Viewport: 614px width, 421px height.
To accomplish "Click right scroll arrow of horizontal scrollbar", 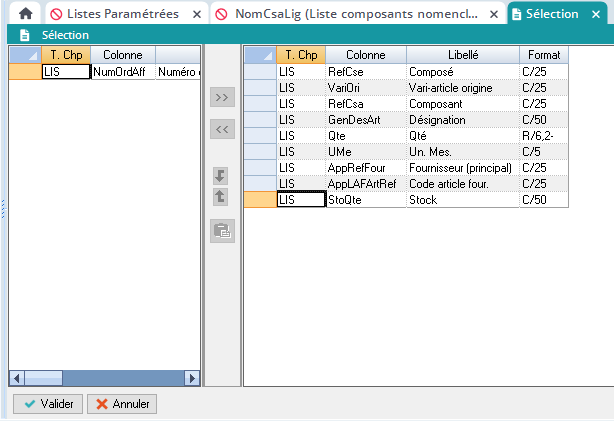I will pyautogui.click(x=193, y=378).
